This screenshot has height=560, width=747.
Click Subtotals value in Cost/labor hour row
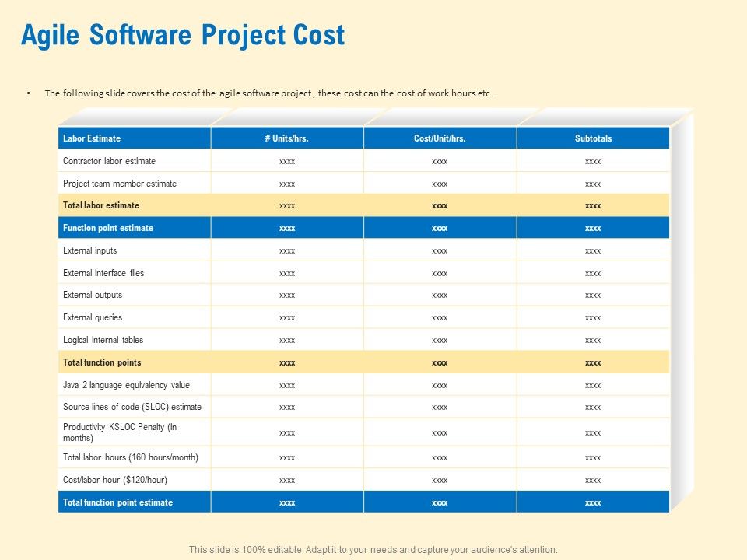click(593, 480)
